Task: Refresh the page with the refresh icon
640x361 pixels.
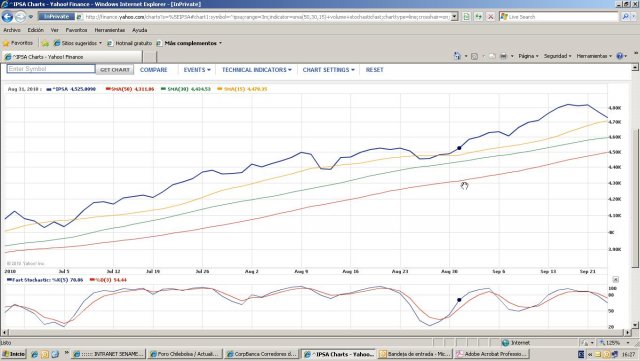Action: tap(478, 17)
